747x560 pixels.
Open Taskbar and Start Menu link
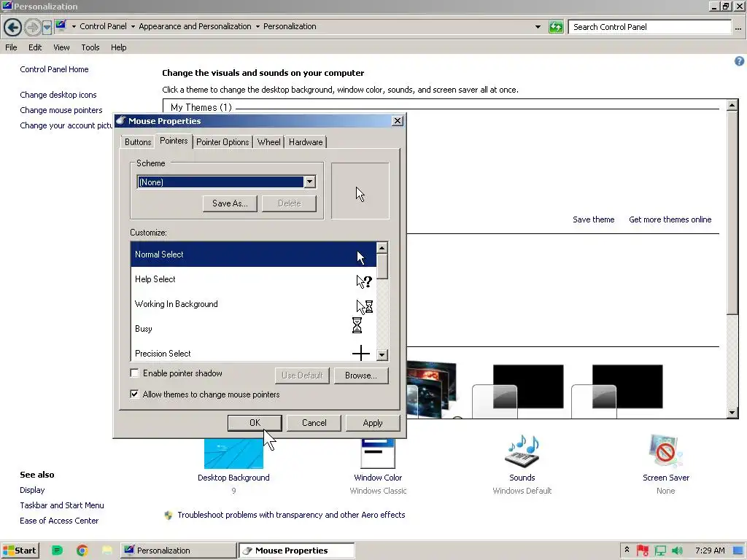coord(62,505)
